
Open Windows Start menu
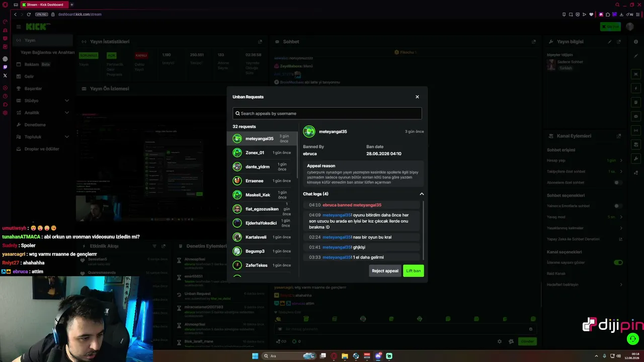coord(255,356)
